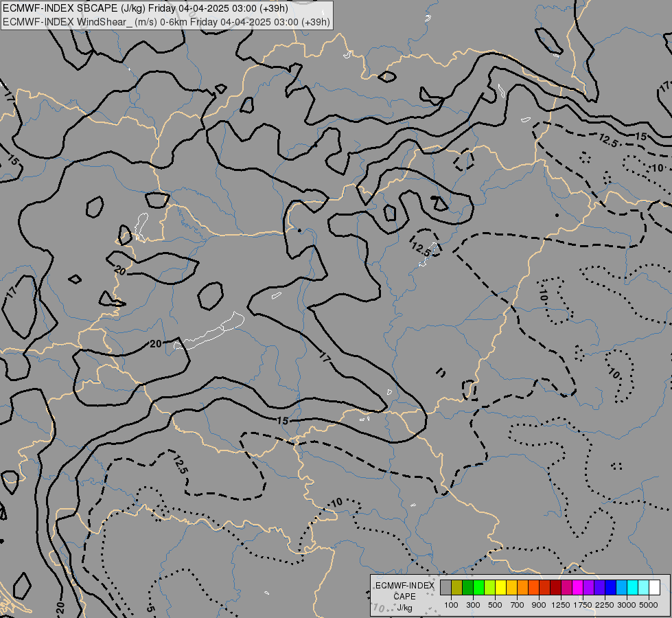Select the yellow-green legend swatch

490,588
